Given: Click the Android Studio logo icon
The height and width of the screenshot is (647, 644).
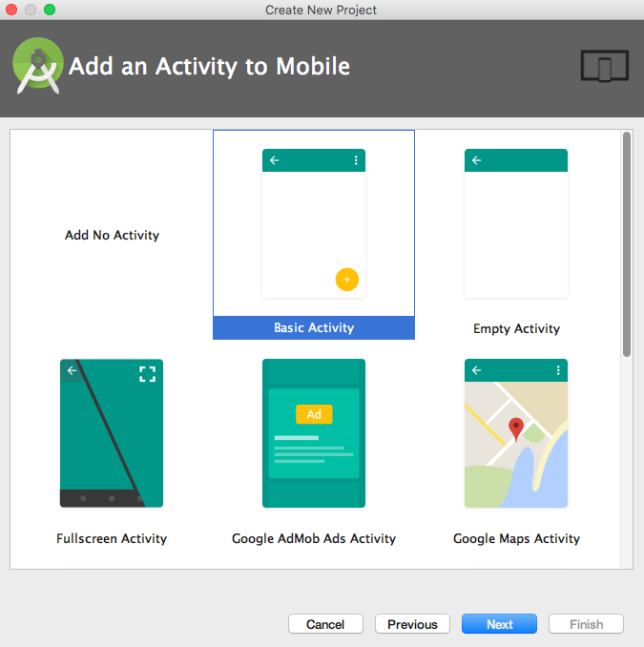Looking at the screenshot, I should (37, 67).
